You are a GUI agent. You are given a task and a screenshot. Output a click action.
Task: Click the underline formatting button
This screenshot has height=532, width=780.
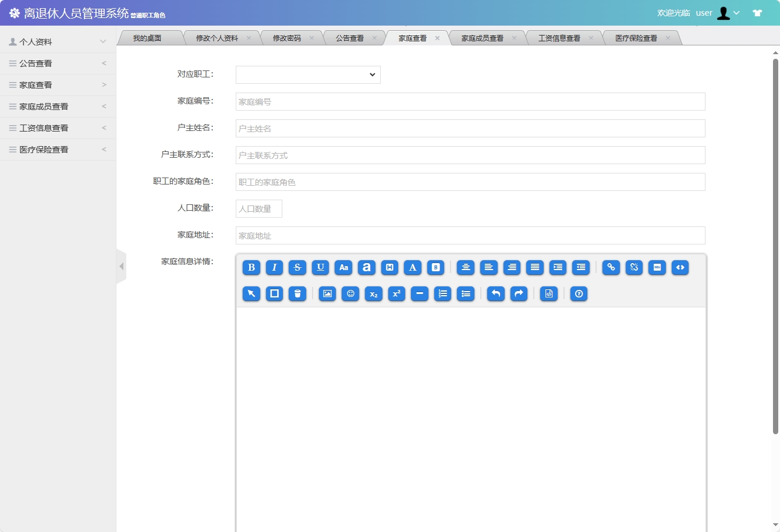point(320,267)
